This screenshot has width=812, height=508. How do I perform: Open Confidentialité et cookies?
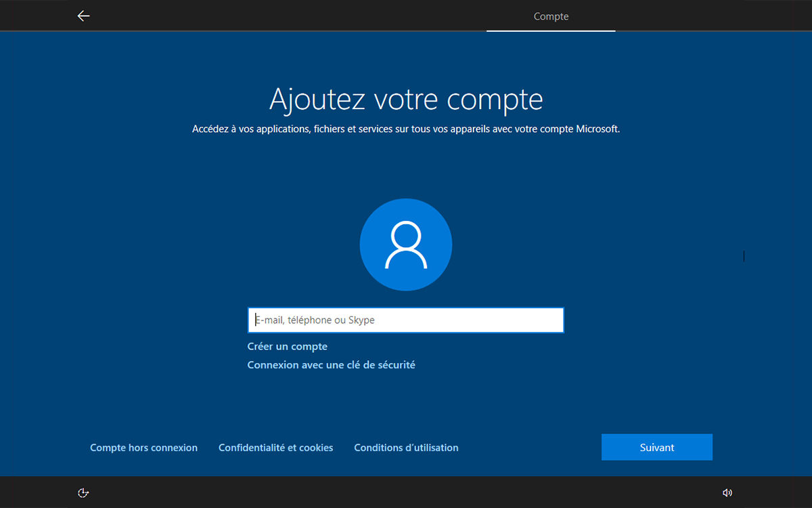pyautogui.click(x=275, y=447)
